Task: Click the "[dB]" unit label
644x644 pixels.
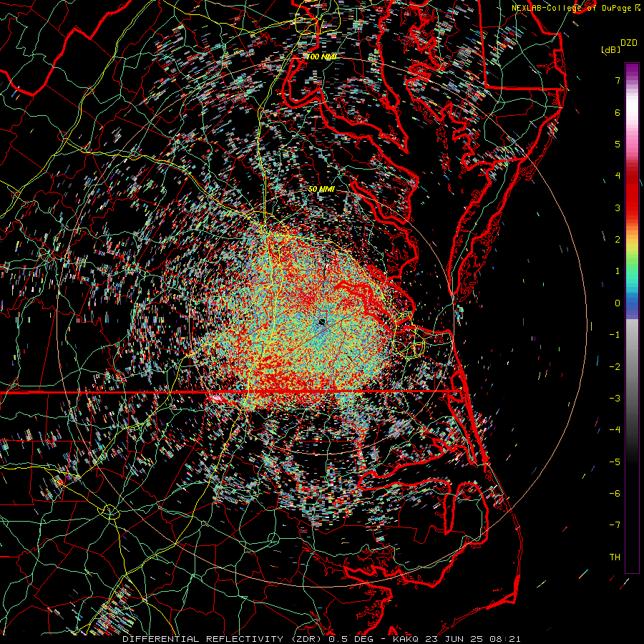Action: pyautogui.click(x=610, y=49)
